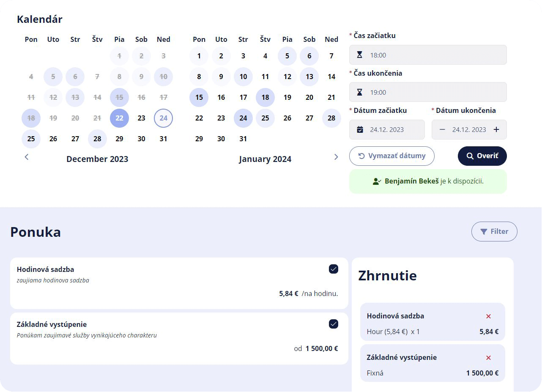
Task: Click the 5,84 € hourly price in offer
Action: 289,293
